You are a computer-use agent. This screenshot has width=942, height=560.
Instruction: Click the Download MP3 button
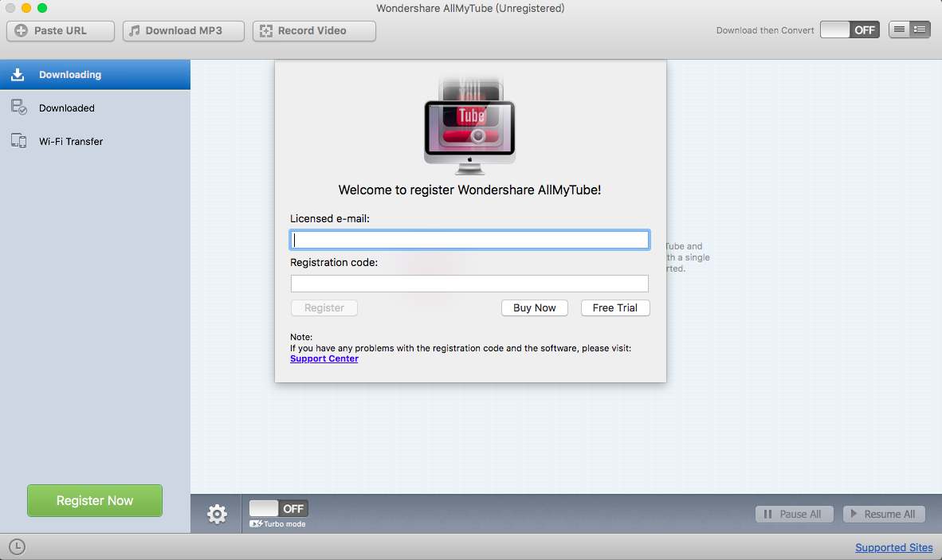183,30
